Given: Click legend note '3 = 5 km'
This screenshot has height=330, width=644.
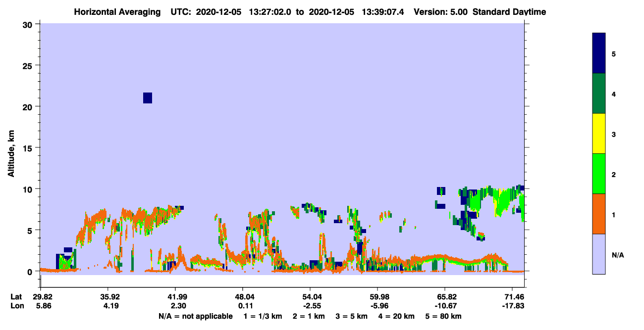Looking at the screenshot, I should click(351, 317).
